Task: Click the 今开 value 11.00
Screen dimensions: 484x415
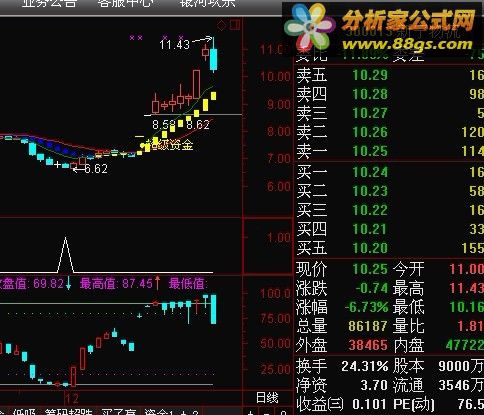Action: click(467, 269)
